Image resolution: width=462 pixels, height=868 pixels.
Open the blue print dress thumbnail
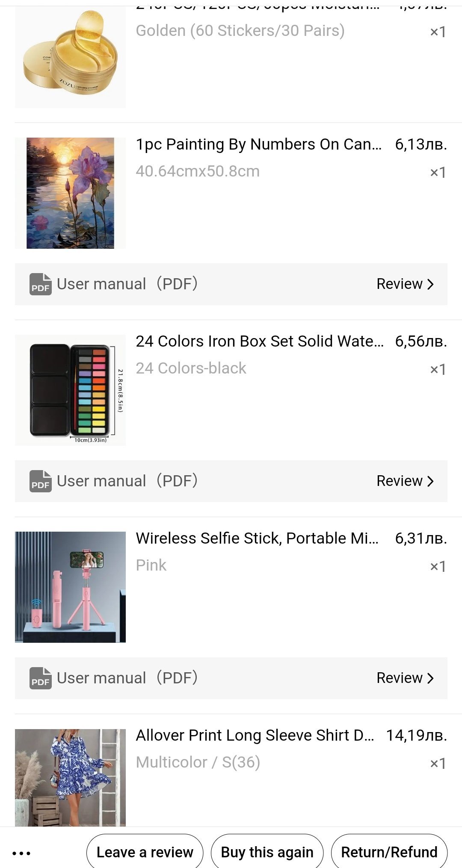click(71, 777)
